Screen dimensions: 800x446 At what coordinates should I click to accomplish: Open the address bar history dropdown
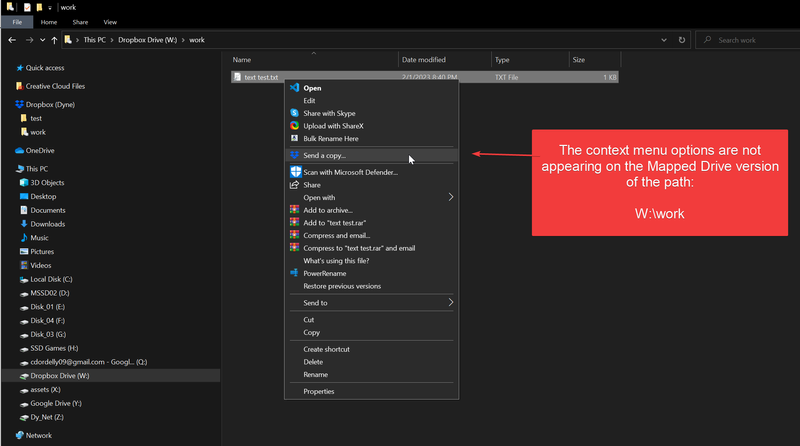tap(667, 40)
